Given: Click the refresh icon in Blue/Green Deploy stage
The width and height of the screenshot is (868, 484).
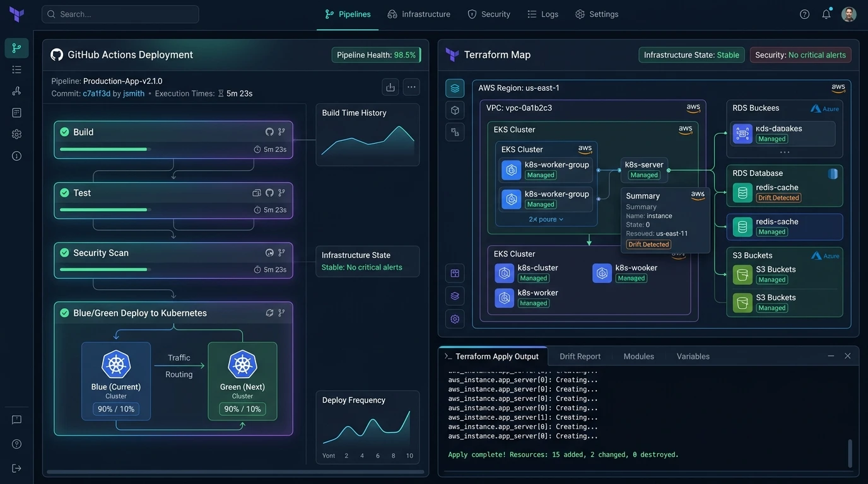Looking at the screenshot, I should point(269,313).
